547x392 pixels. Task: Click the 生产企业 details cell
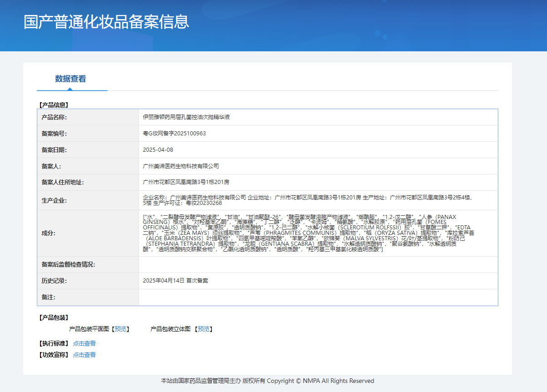click(309, 200)
